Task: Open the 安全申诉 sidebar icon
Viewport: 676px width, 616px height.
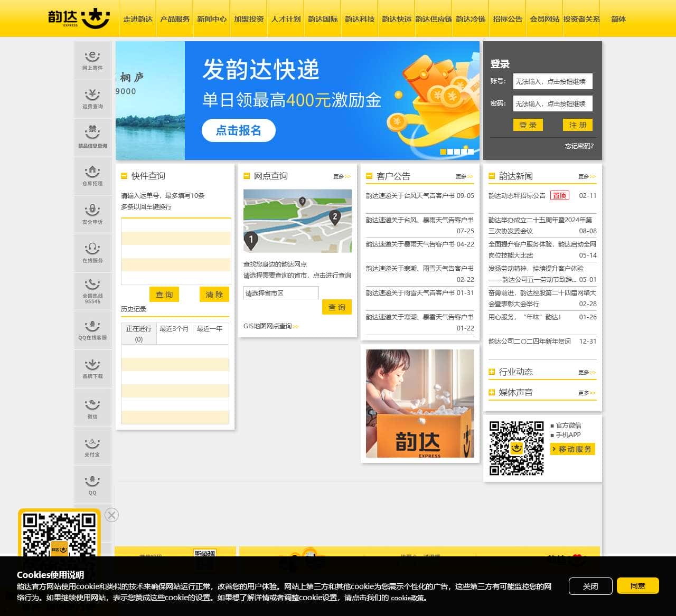Action: (92, 214)
